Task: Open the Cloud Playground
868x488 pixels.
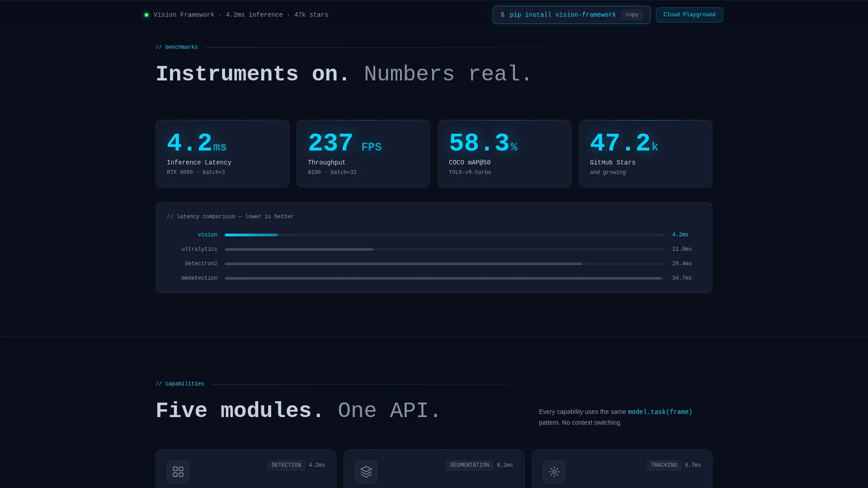Action: 689,15
